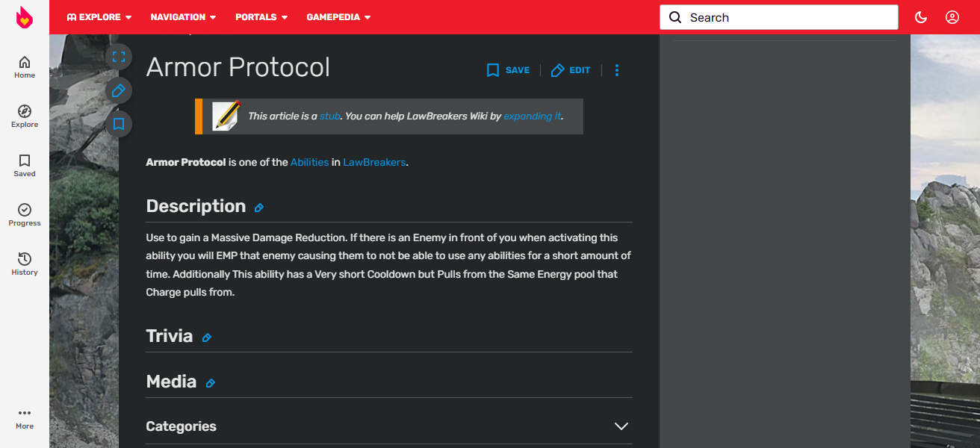Open More options in sidebar

pos(25,418)
